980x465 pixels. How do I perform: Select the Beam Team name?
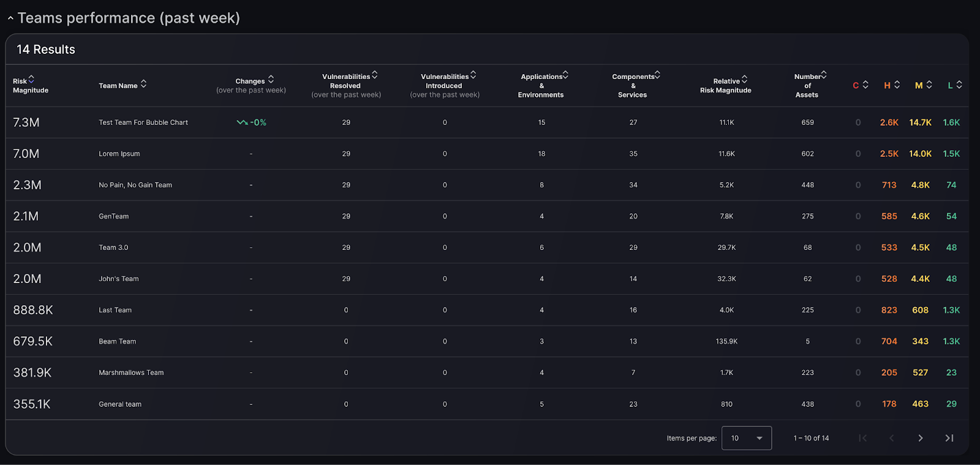point(118,341)
